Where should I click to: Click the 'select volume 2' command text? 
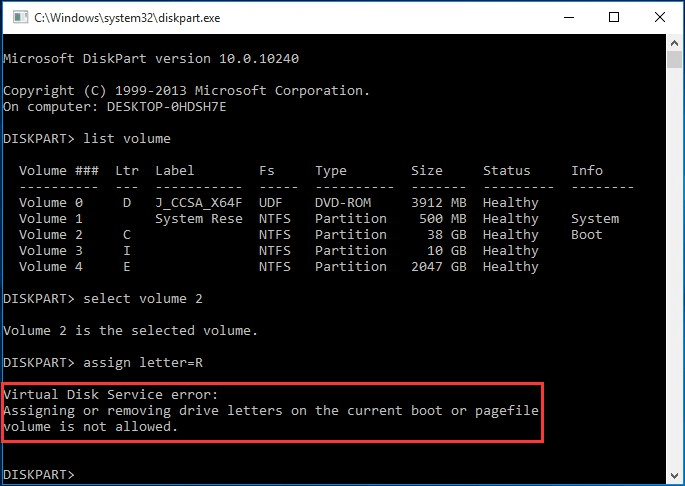[x=143, y=299]
